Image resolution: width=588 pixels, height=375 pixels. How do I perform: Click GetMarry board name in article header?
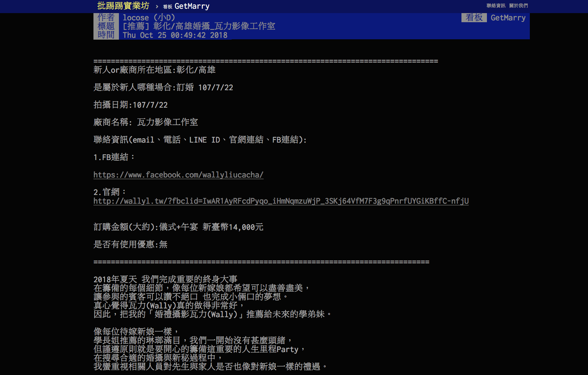tap(508, 17)
